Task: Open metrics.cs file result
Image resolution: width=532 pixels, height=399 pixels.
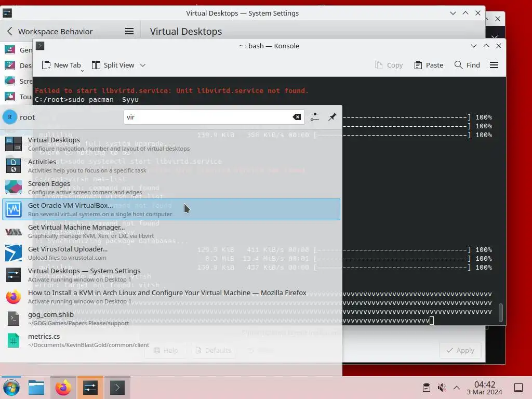Action: pos(171,340)
